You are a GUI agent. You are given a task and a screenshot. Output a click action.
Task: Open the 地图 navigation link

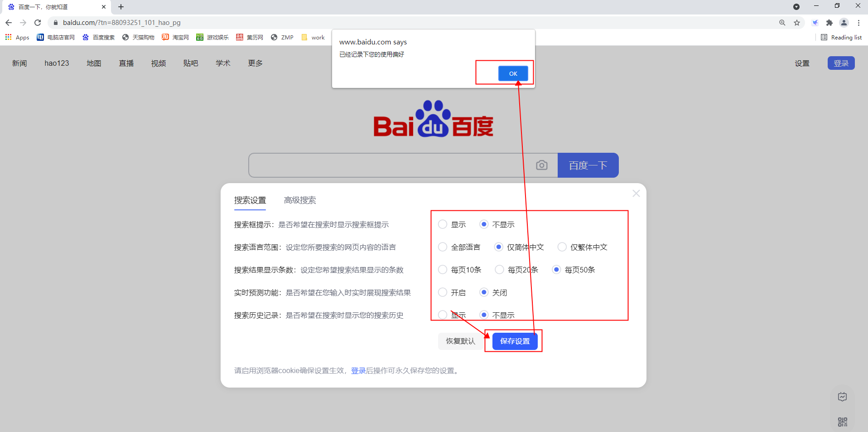tap(94, 63)
